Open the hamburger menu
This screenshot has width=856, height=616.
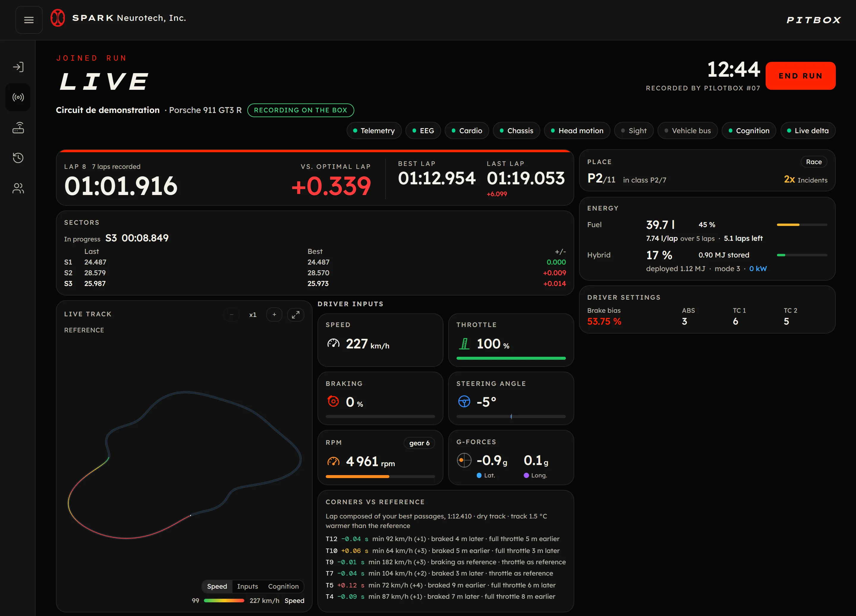coord(29,20)
